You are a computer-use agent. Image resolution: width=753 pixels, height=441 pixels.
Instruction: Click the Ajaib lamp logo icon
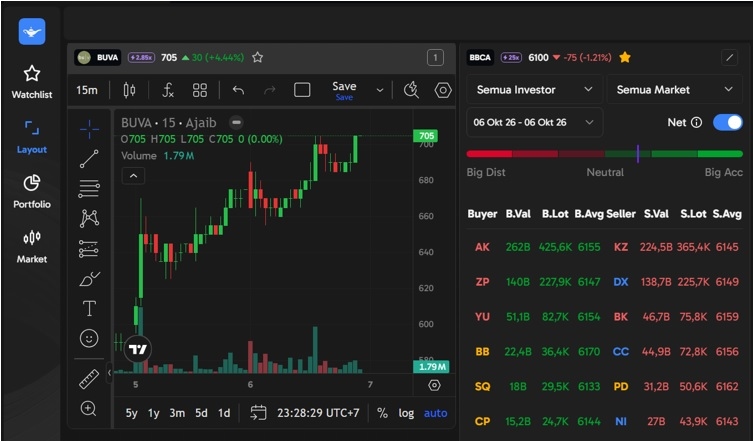point(32,32)
